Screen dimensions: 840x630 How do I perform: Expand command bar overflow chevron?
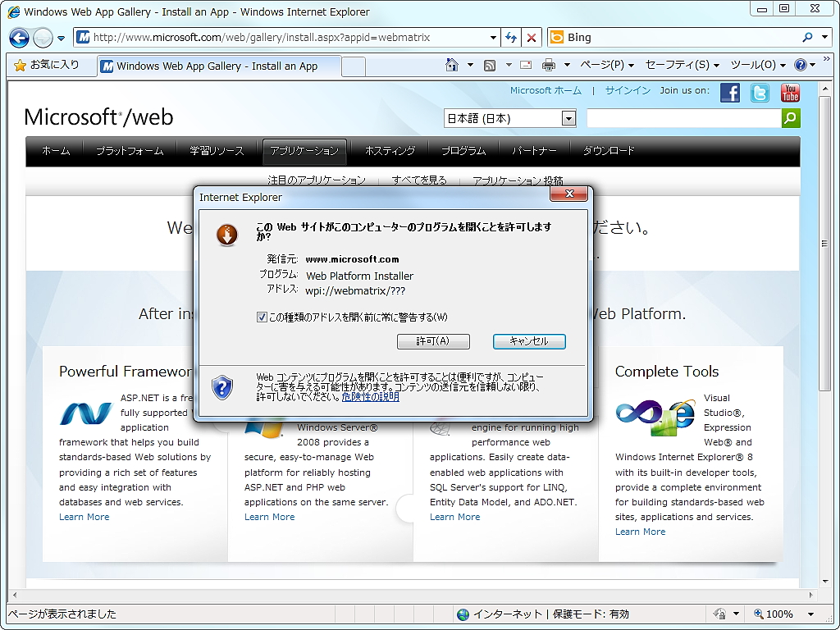[826, 58]
